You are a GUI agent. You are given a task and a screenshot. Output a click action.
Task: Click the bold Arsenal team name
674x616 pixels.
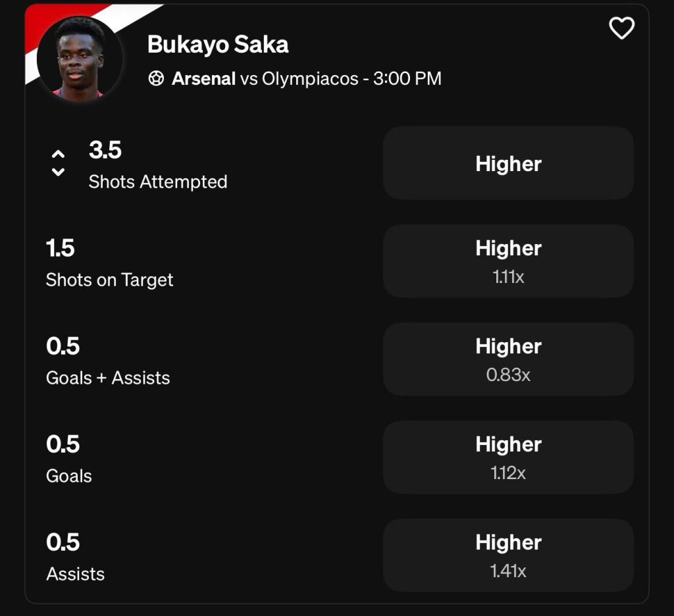pyautogui.click(x=203, y=79)
